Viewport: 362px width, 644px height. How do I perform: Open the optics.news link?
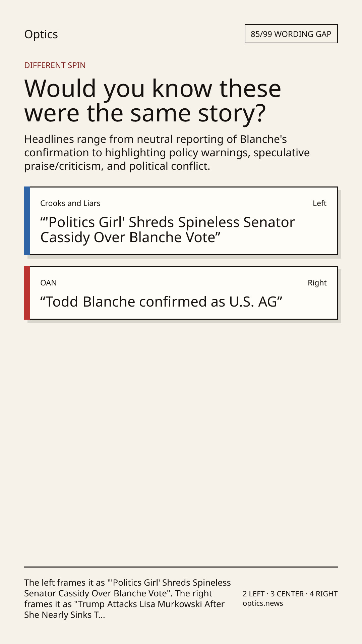263,603
